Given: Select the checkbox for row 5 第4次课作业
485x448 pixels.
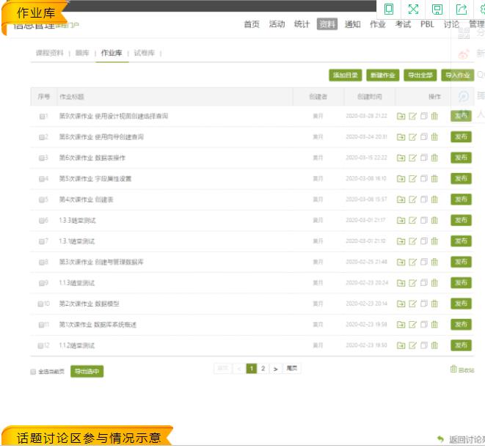Looking at the screenshot, I should tap(42, 199).
